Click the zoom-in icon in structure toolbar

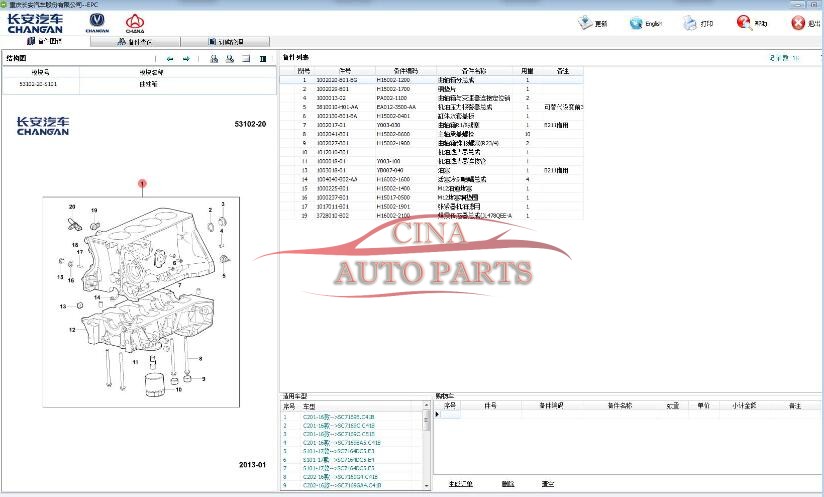pyautogui.click(x=214, y=59)
